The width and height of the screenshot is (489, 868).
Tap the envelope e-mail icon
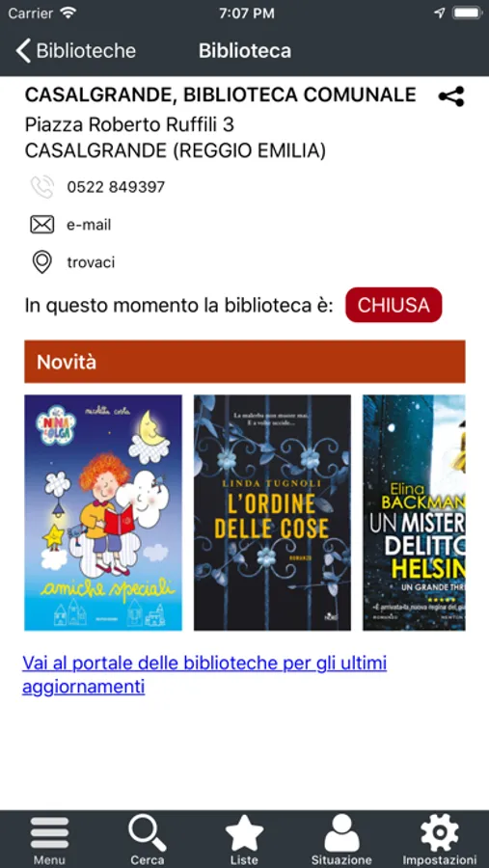pyautogui.click(x=42, y=225)
